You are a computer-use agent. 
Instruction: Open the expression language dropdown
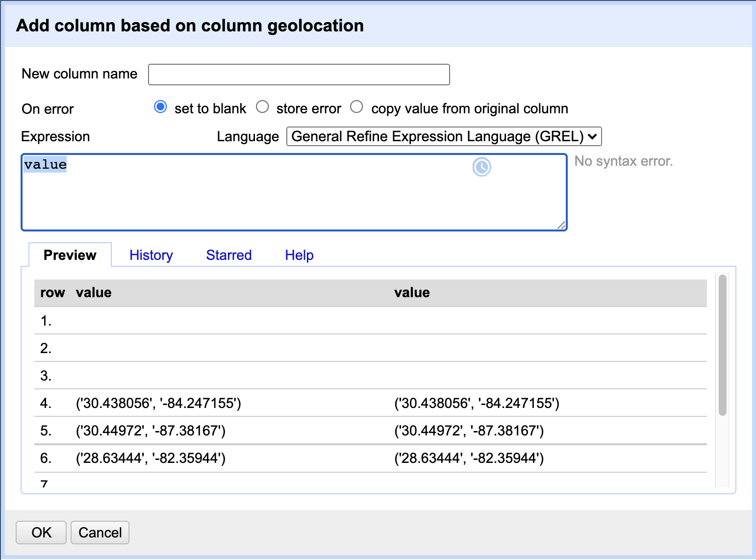pos(444,136)
